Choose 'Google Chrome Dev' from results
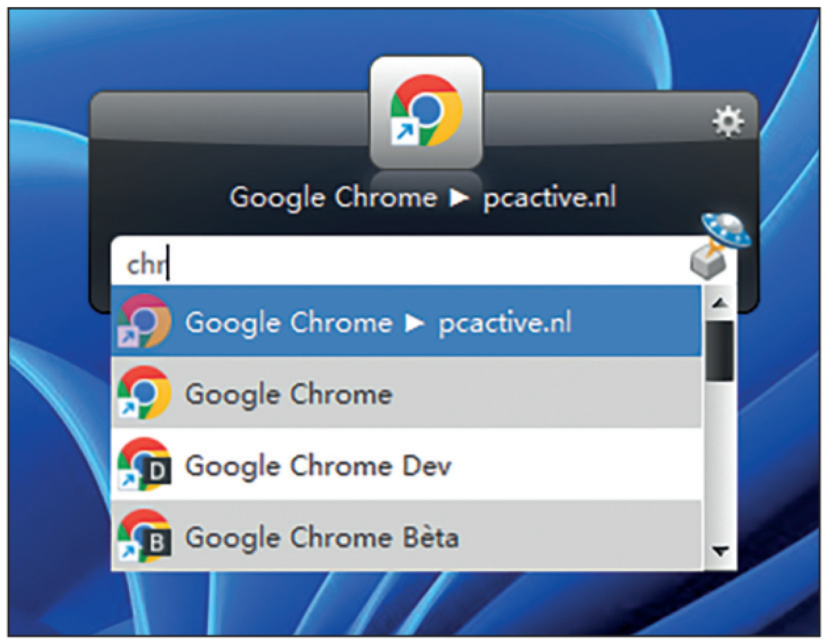Screen dimensions: 827x644 [x=406, y=465]
